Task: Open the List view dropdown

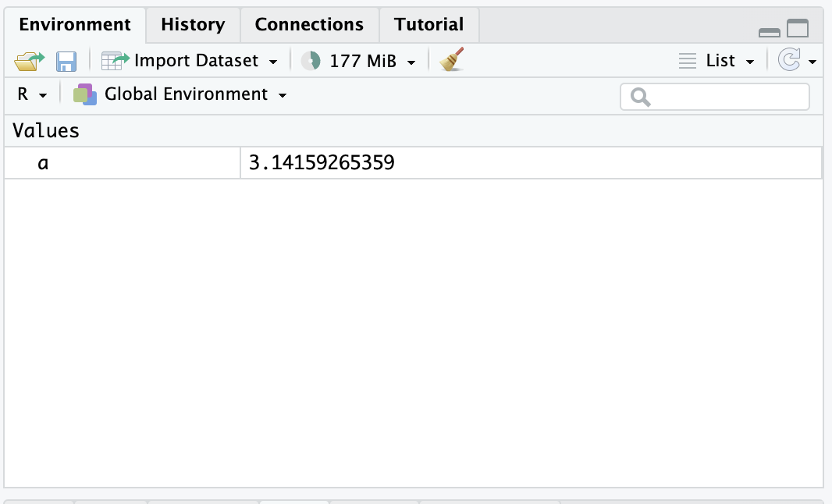Action: point(716,61)
